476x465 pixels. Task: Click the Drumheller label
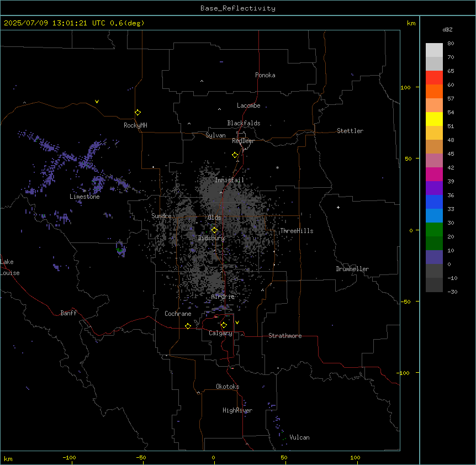coord(352,269)
